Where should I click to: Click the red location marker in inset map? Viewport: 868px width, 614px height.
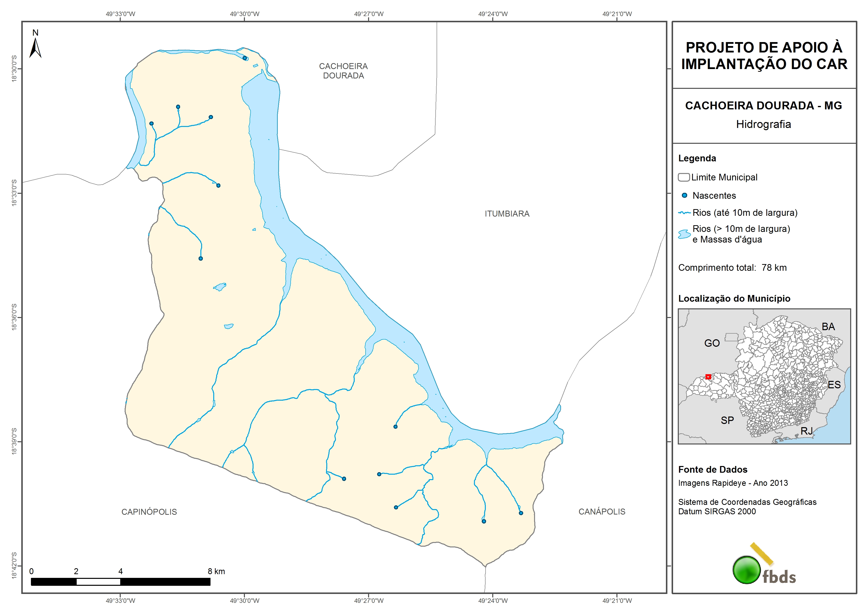pyautogui.click(x=708, y=377)
